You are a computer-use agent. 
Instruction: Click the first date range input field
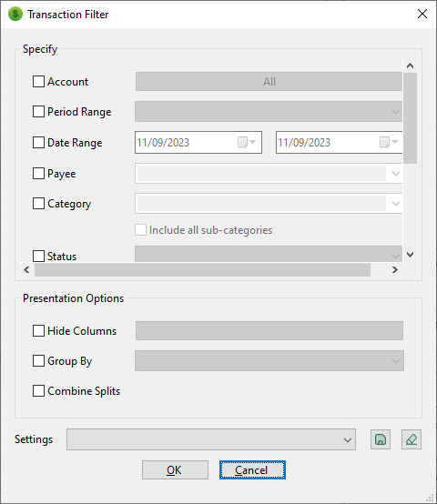coord(198,142)
